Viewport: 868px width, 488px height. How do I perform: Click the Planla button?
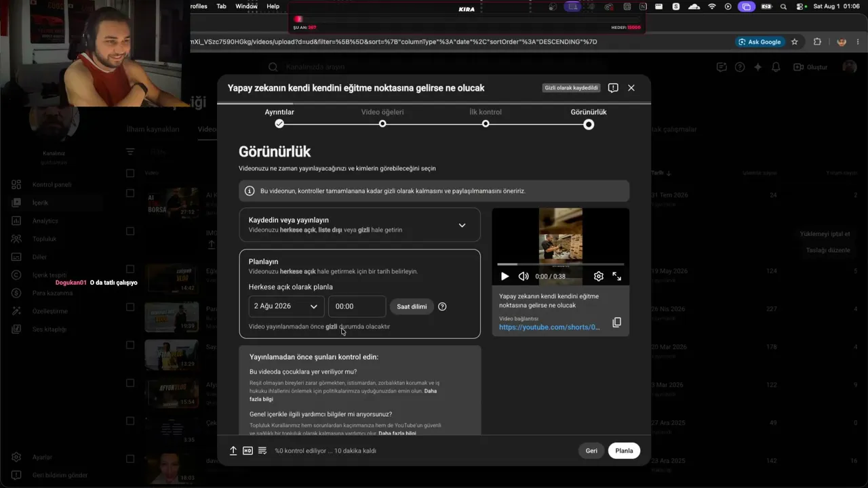point(624,451)
